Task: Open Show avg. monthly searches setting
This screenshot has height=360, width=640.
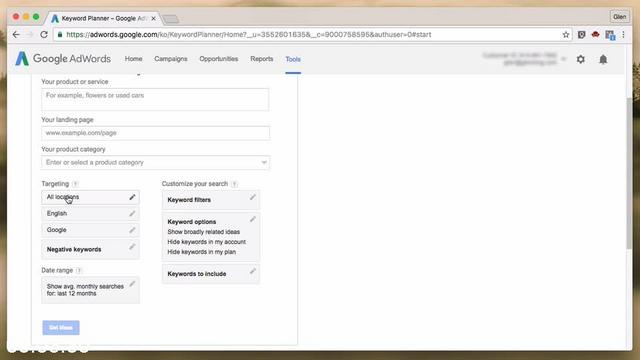Action: (90, 290)
